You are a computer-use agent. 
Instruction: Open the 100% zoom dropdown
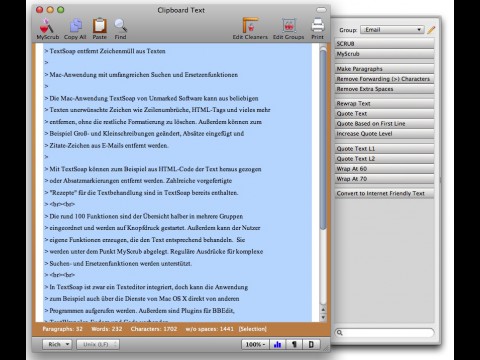(x=255, y=344)
